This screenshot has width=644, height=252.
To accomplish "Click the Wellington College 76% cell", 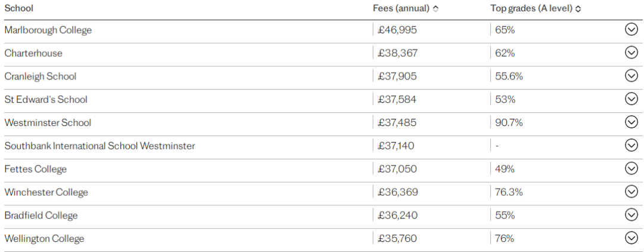I will click(x=504, y=238).
